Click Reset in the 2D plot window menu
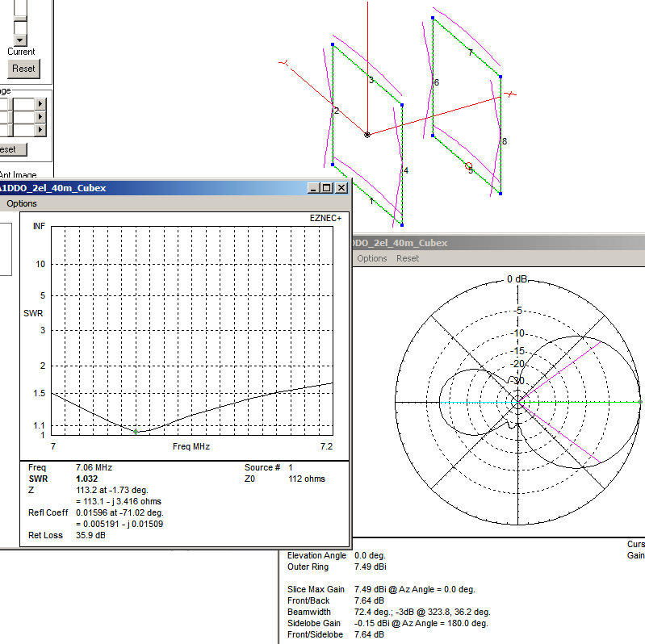The width and height of the screenshot is (645, 644). [407, 258]
